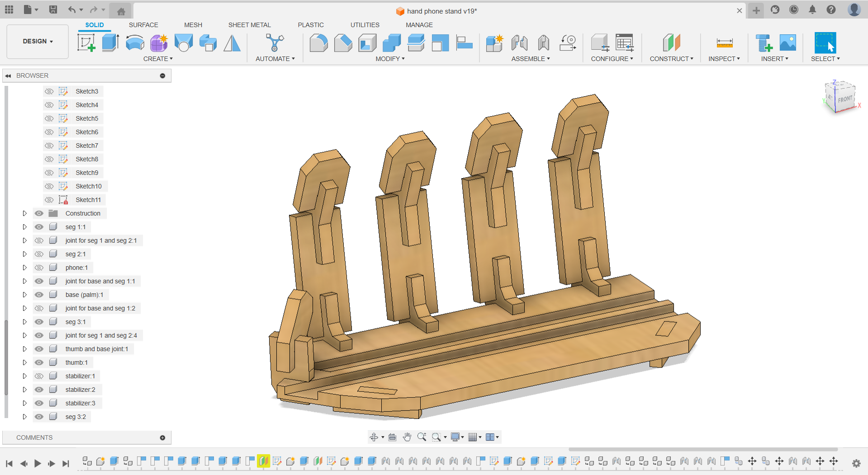The height and width of the screenshot is (475, 868).
Task: Hide component seg 1:1
Action: click(x=39, y=227)
